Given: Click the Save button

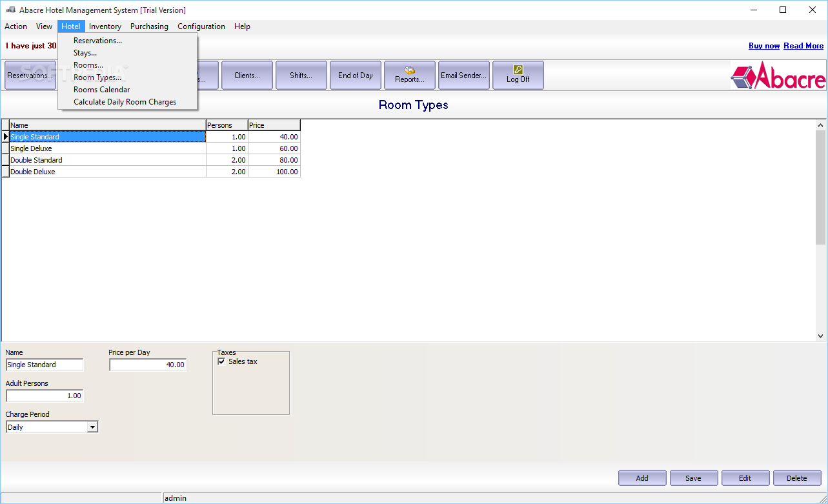Looking at the screenshot, I should click(x=694, y=478).
